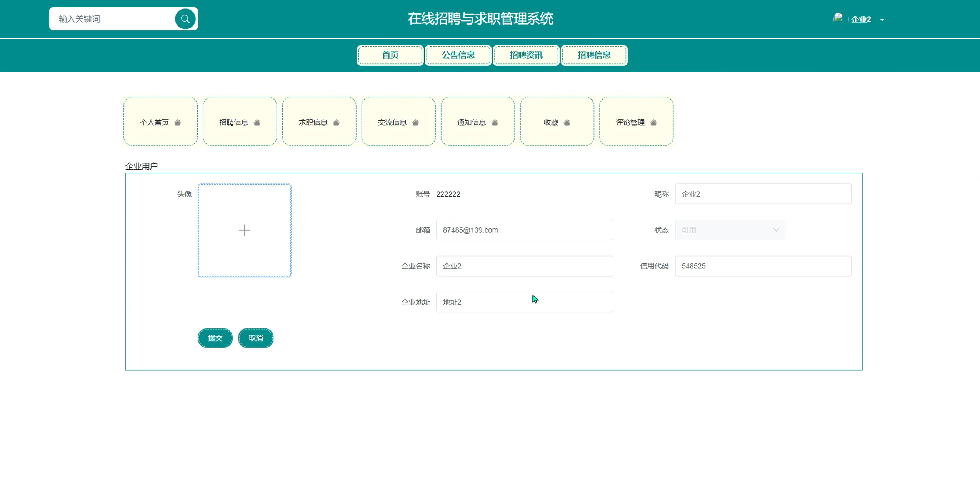980x500 pixels.
Task: Click the search magnifier icon
Action: tap(185, 19)
